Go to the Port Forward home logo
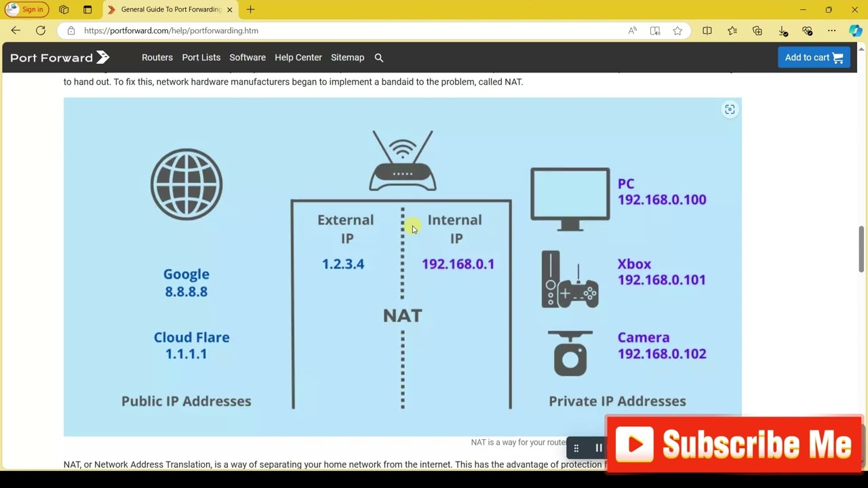Image resolution: width=868 pixels, height=488 pixels. [60, 58]
